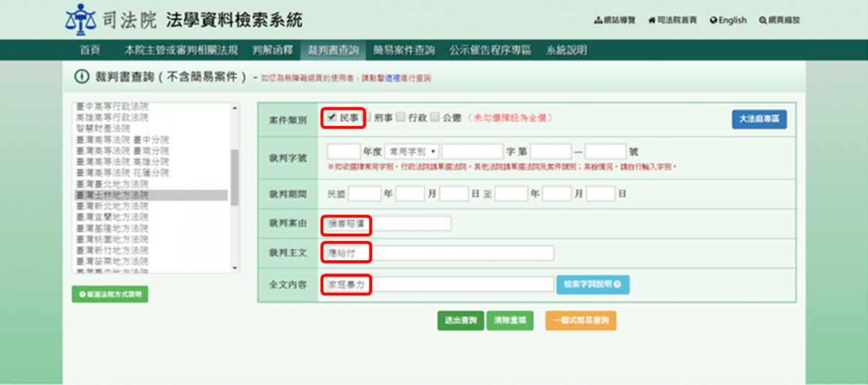Click the 清除重填 reset button

pyautogui.click(x=509, y=320)
